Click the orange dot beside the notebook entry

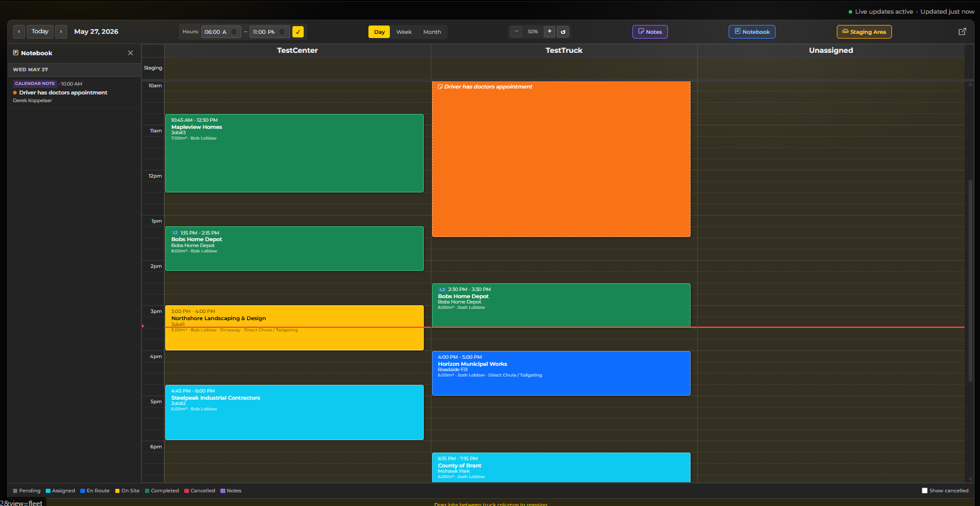tap(15, 93)
